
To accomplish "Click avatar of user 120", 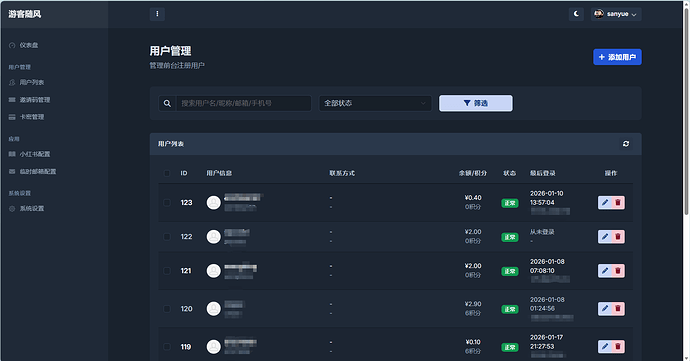I will click(214, 309).
